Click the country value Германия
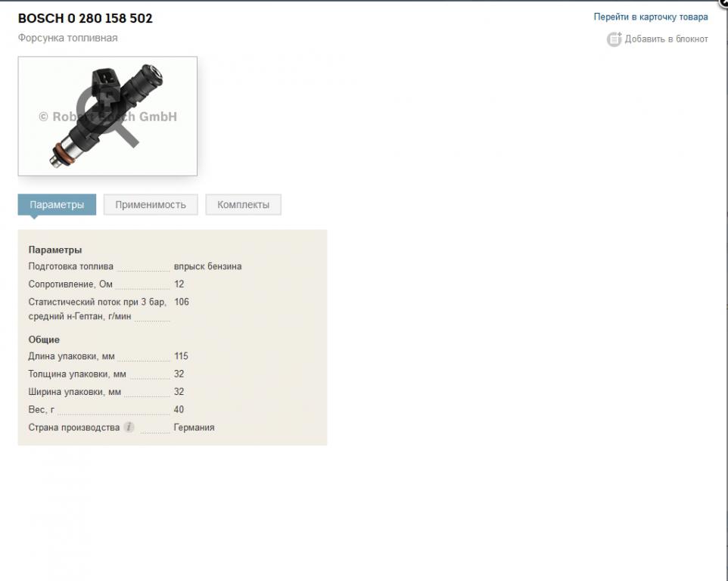Screen dimensions: 728x581 (x=194, y=427)
